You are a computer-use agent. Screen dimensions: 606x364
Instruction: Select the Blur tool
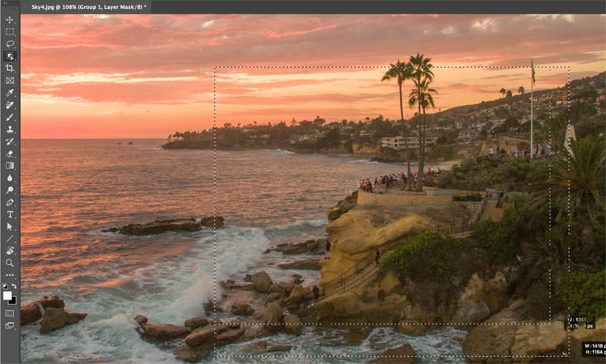[10, 178]
